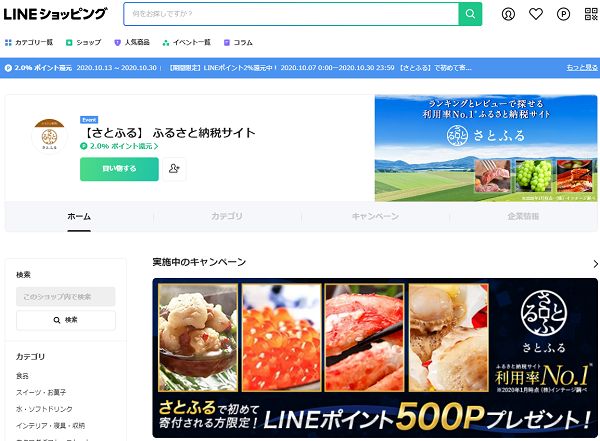
Task: Switch to the 企業情報 tab
Action: tap(523, 217)
